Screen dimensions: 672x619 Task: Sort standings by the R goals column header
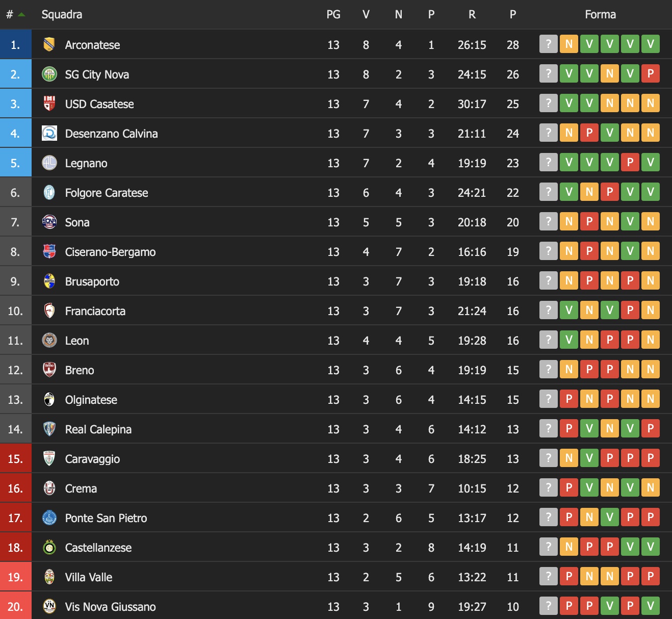tap(472, 15)
